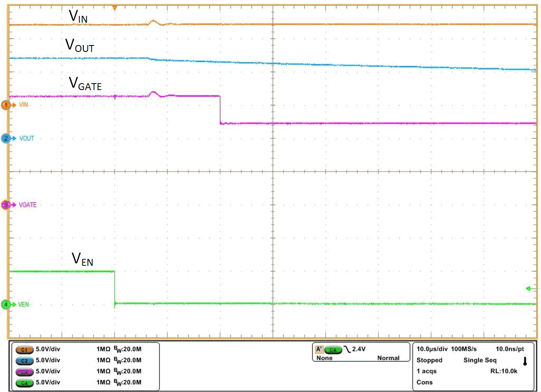541x392 pixels.
Task: Click the RL:10.0k record length readout
Action: tap(504, 371)
